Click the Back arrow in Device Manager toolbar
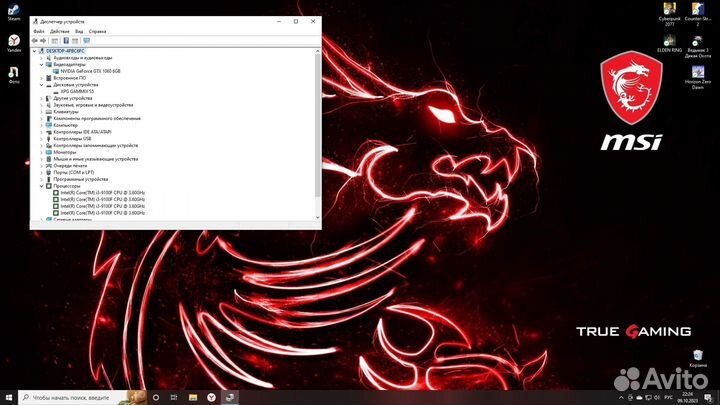Viewport: 720px width, 405px height. tap(36, 40)
